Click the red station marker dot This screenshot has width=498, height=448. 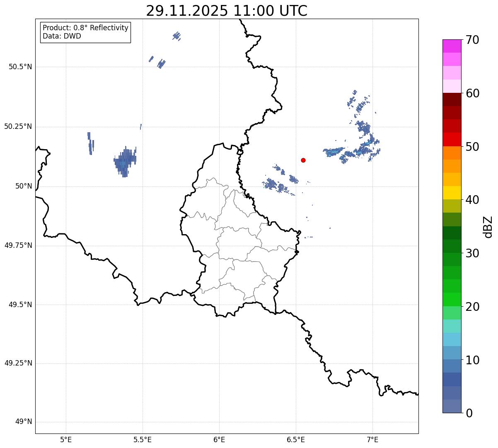303,160
